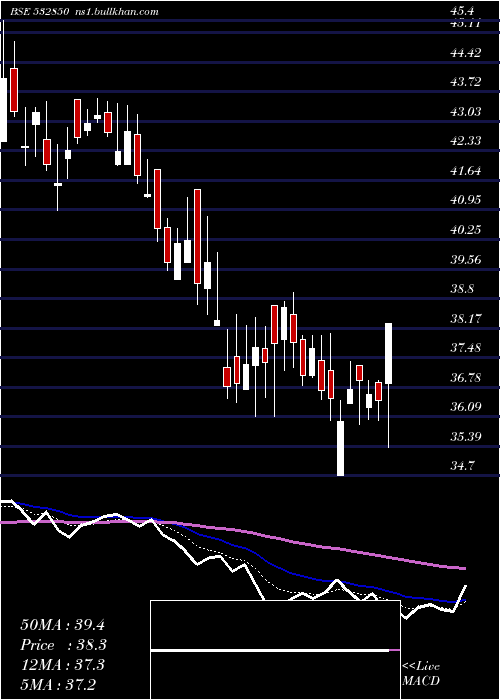This screenshot has width=500, height=700.
Task: Click the 38.17 price label
Action: 466,319
